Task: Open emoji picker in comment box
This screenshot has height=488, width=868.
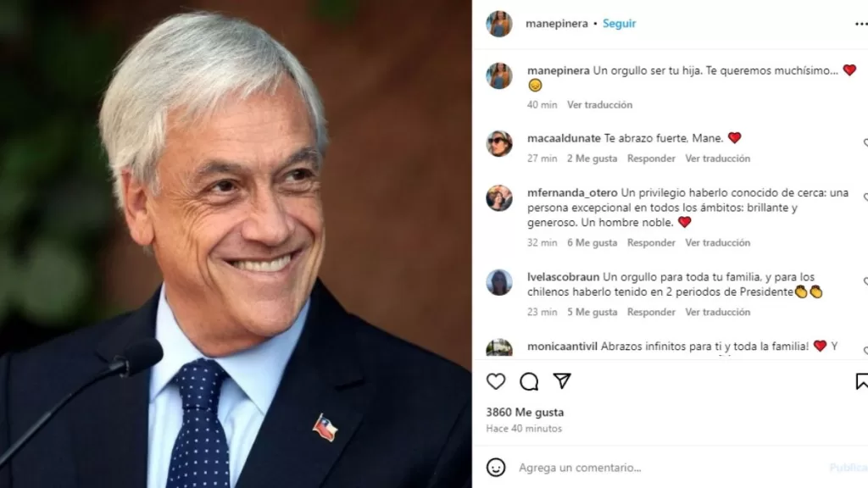Action: point(495,468)
